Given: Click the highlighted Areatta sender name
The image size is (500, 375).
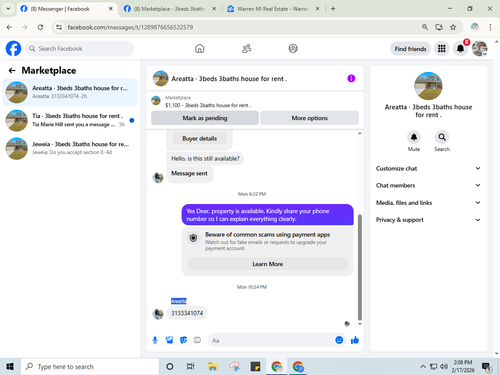Looking at the screenshot, I should click(x=179, y=301).
